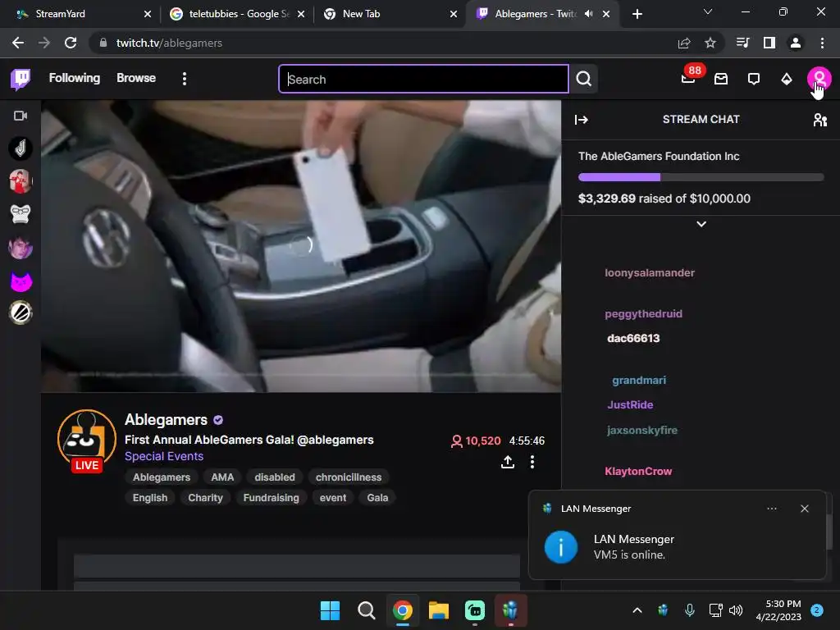This screenshot has height=630, width=840.
Task: Open the Twitch home logo
Action: (x=21, y=80)
